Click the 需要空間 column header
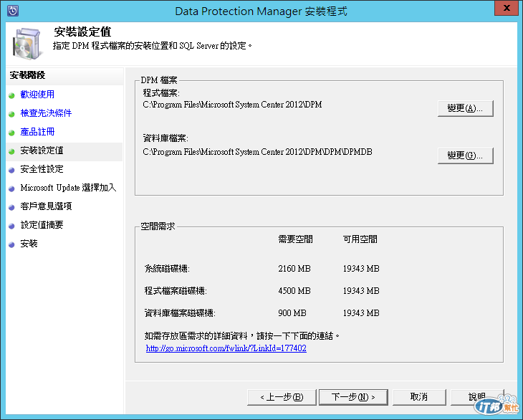Screen dimensions: 523x420 (295, 239)
